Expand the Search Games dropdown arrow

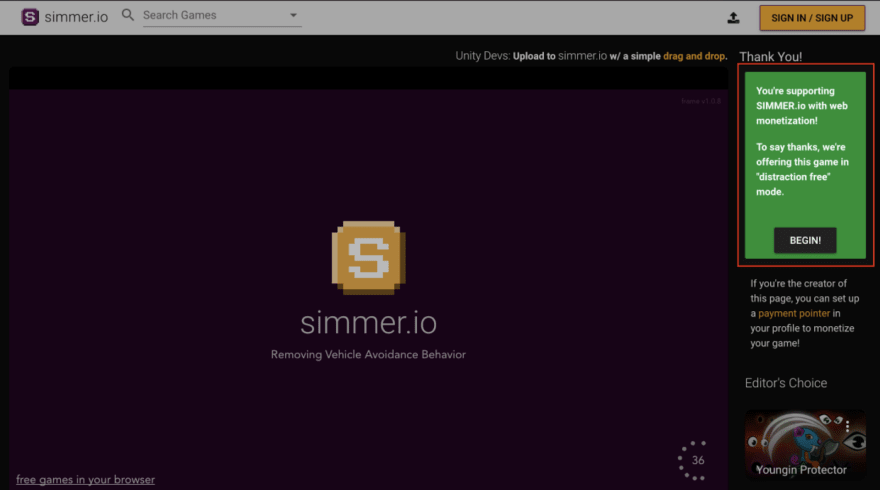click(293, 15)
